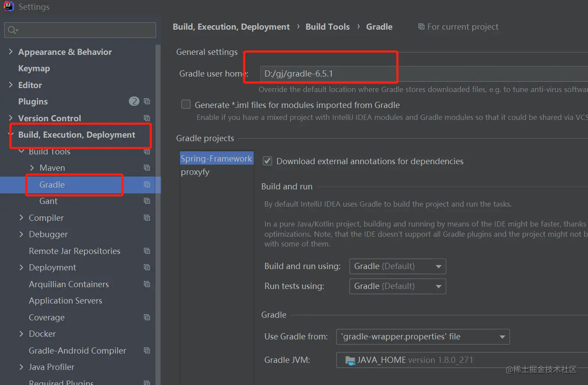
Task: Click the JAVA_HOME folder icon in Gradle JVM
Action: coord(350,360)
